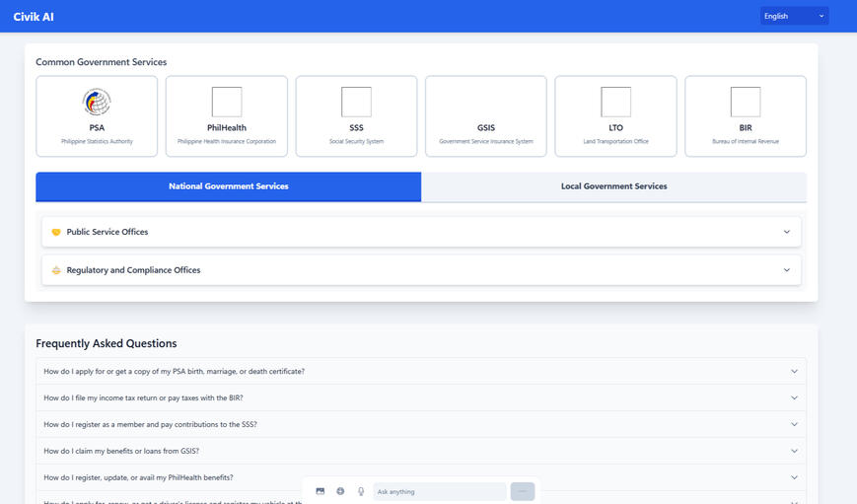
Task: Choose the BIR service card icon
Action: 746,102
